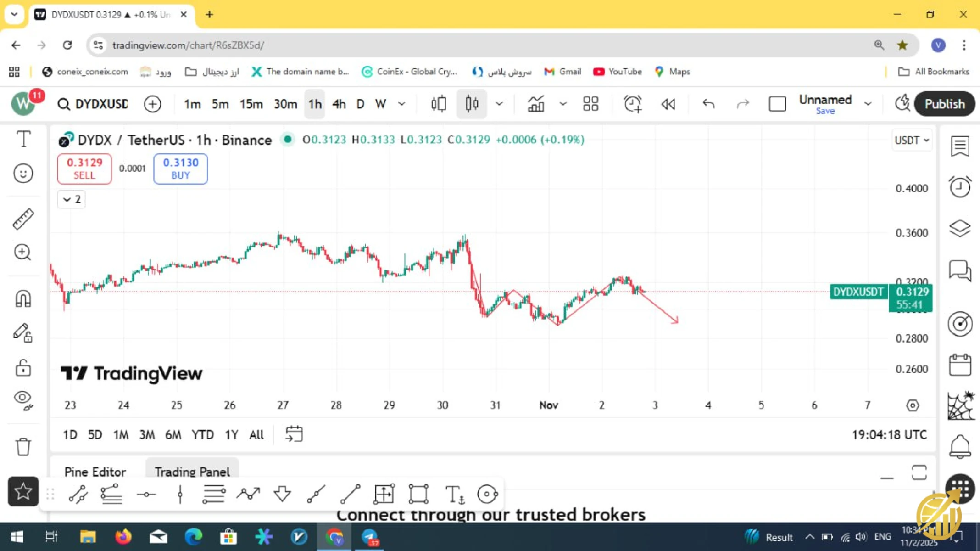The image size is (980, 551).
Task: Open the object tree layers icon
Action: [x=960, y=228]
